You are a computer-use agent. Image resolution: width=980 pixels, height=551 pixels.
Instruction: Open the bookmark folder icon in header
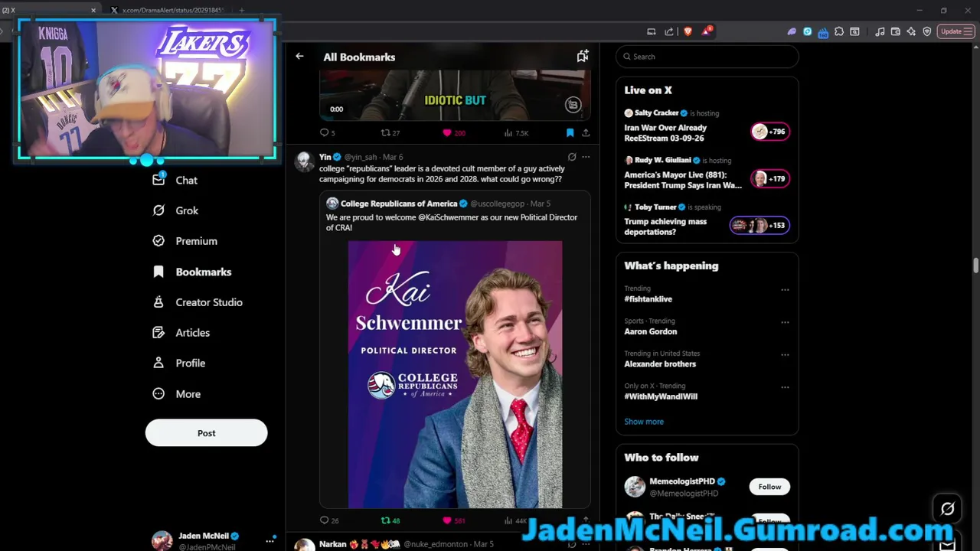click(x=583, y=56)
